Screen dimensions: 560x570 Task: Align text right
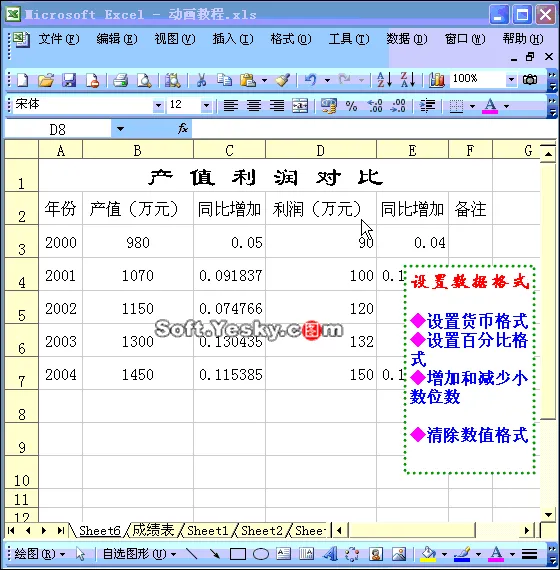[277, 106]
